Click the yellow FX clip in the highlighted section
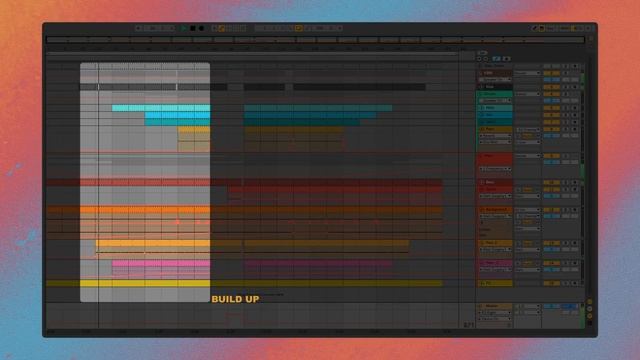This screenshot has width=640, height=360. [x=145, y=283]
